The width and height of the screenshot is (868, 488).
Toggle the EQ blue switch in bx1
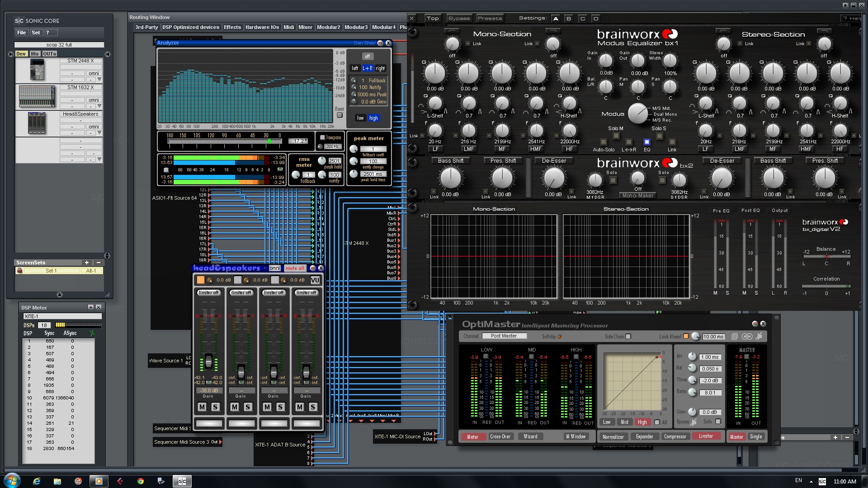647,142
